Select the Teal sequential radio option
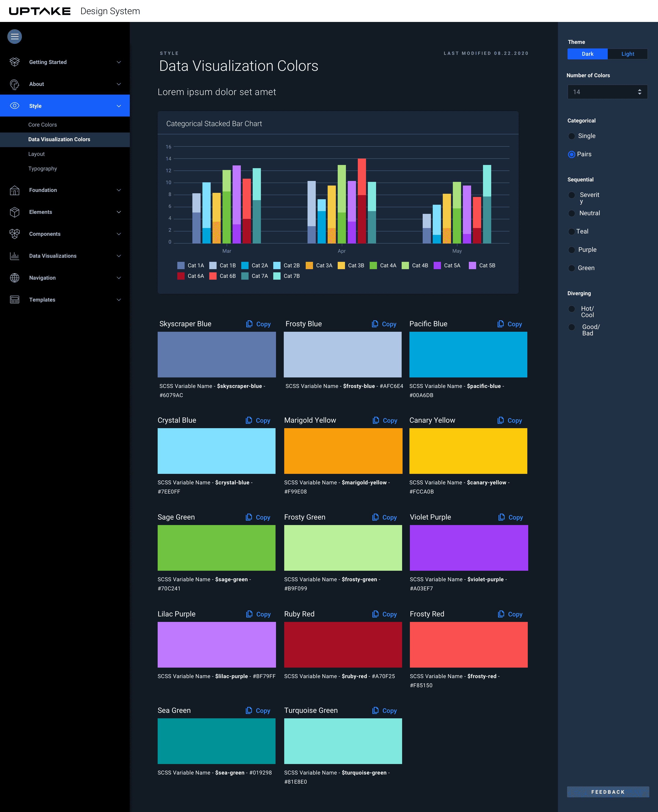The height and width of the screenshot is (812, 658). [572, 232]
